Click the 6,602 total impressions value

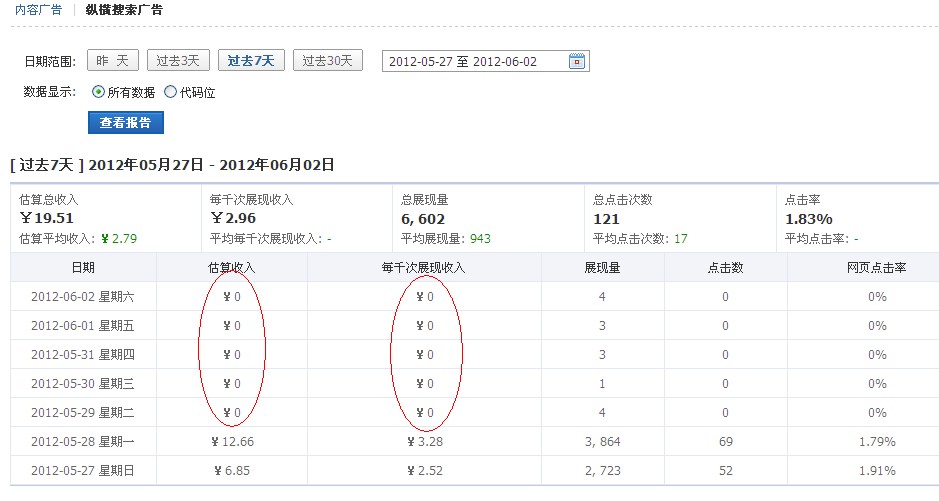coord(423,219)
